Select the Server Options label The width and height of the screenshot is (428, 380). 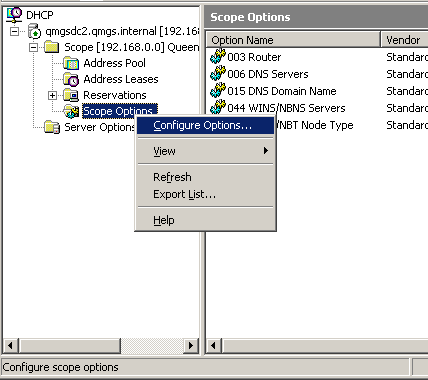tap(100, 127)
